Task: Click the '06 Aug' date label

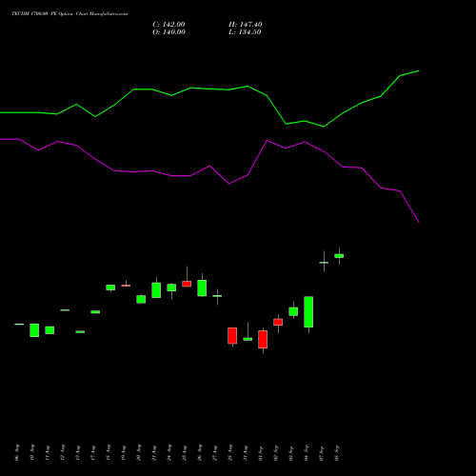Action: point(17,452)
